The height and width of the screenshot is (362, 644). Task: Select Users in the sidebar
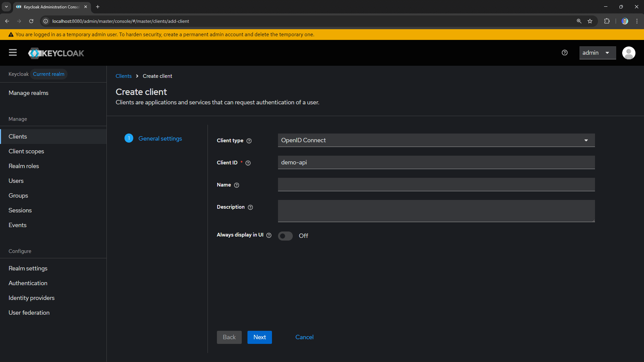[16, 180]
